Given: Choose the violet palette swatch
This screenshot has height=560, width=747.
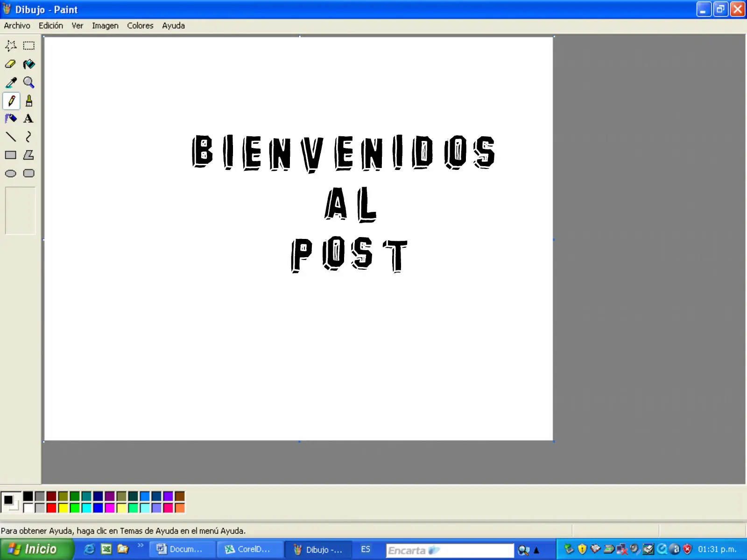Looking at the screenshot, I should 168,496.
